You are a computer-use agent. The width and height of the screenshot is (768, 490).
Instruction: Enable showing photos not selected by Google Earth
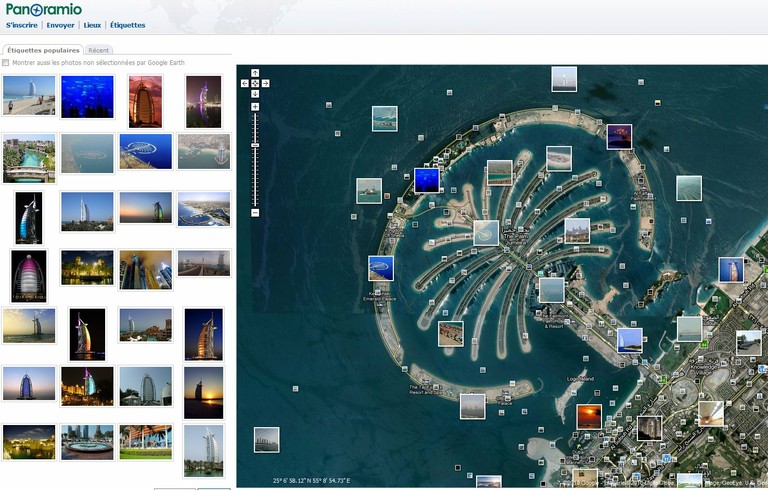click(6, 63)
